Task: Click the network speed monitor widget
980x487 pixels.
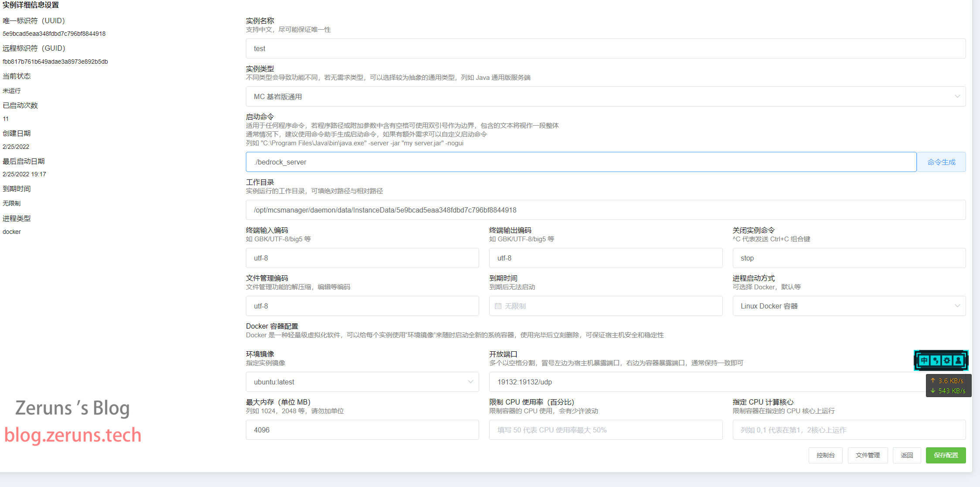Action: point(948,386)
